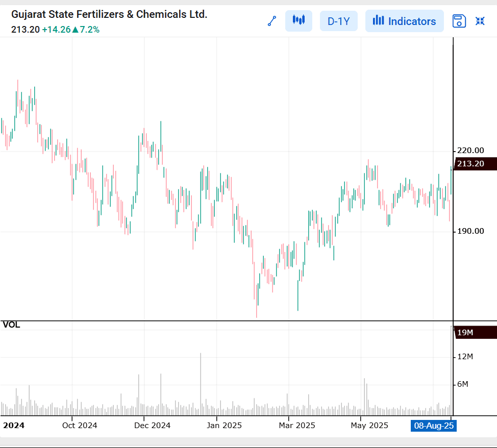Click the 190.00 price axis label
497x448 pixels.
470,231
